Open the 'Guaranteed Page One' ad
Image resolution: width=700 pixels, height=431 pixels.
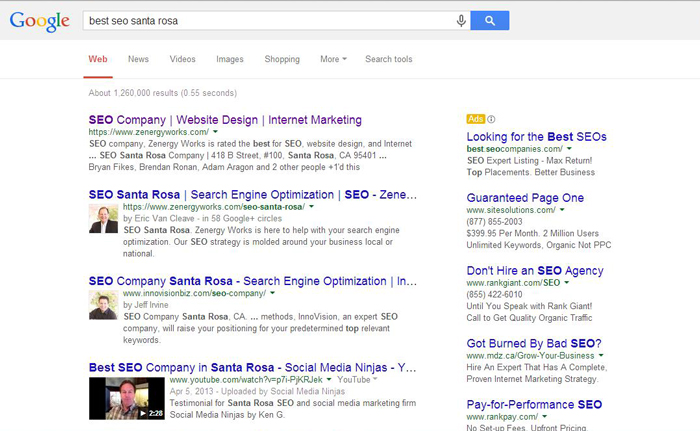(525, 198)
